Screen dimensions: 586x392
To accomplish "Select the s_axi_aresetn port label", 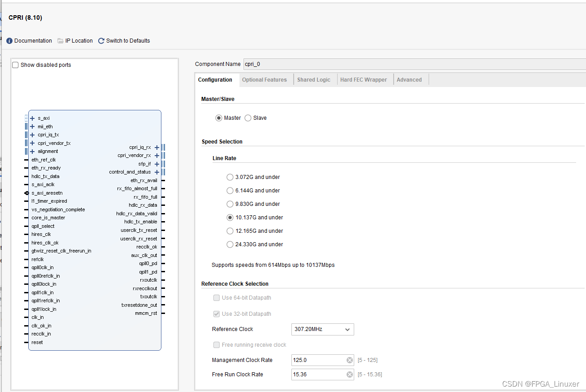I will [47, 193].
